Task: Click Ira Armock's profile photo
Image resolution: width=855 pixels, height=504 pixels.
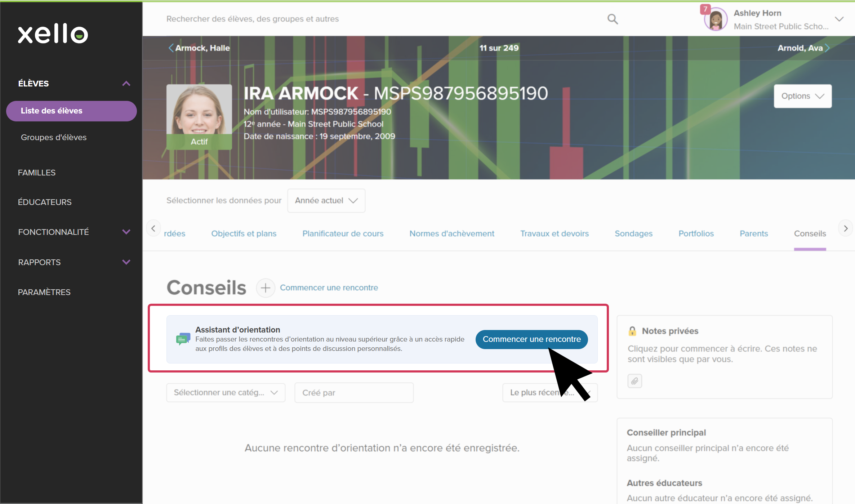Action: point(199,117)
